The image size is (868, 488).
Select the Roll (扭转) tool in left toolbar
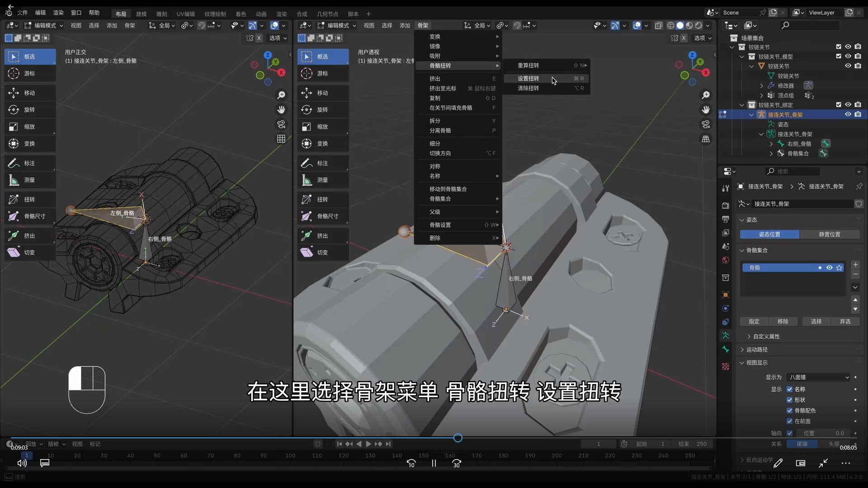29,199
